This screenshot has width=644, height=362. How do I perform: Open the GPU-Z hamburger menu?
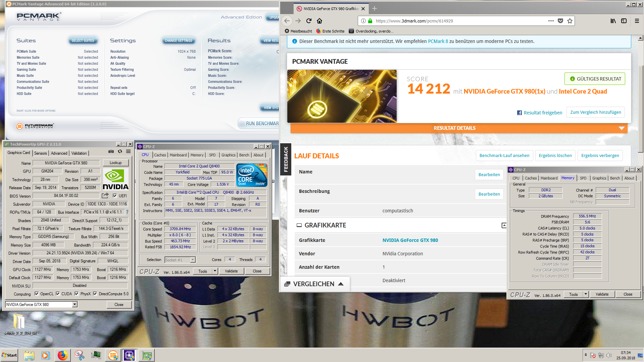(129, 152)
